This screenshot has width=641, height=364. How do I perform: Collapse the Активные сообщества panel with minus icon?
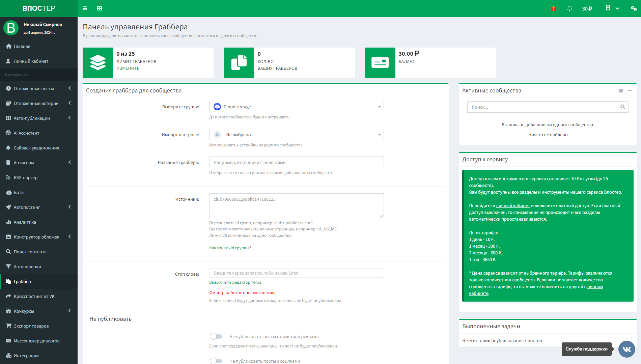[x=630, y=90]
